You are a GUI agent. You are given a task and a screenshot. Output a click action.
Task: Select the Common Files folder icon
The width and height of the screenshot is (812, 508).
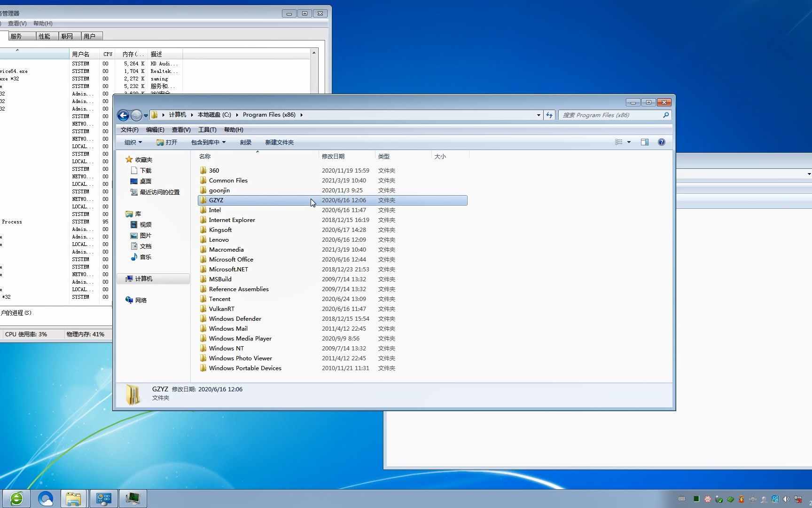(x=203, y=180)
